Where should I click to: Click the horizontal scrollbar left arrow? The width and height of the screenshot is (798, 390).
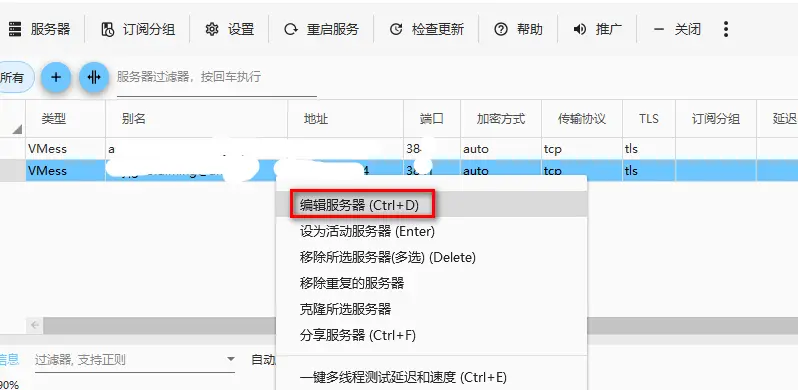point(35,325)
